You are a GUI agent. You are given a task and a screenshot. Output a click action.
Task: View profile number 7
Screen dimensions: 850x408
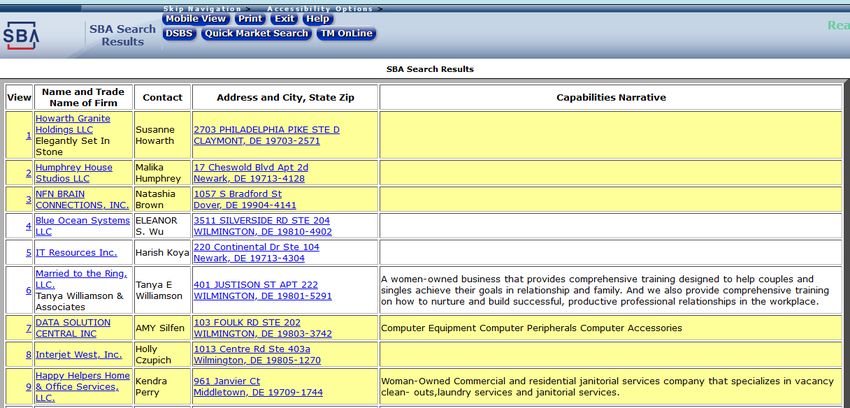[x=28, y=328]
